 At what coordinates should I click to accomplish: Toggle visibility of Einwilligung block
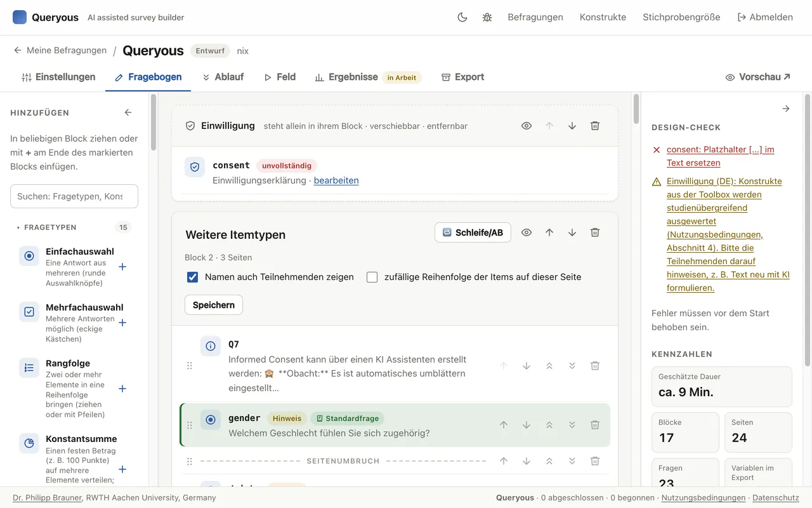[x=527, y=126]
